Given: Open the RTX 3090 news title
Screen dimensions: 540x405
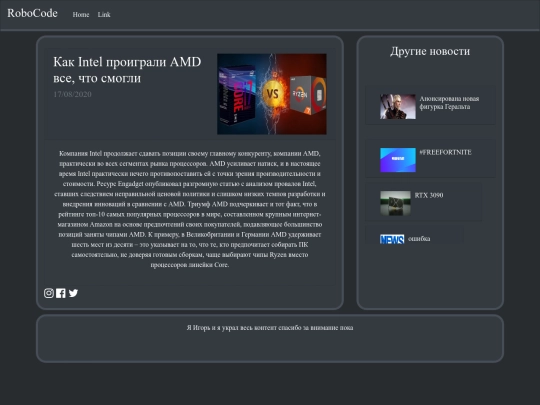Looking at the screenshot, I should [429, 195].
